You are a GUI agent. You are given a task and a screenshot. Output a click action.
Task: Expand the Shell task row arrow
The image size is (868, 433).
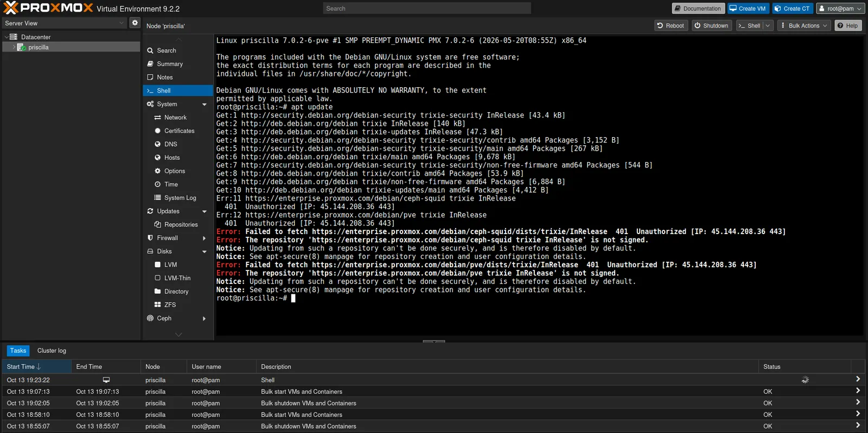[x=858, y=379]
